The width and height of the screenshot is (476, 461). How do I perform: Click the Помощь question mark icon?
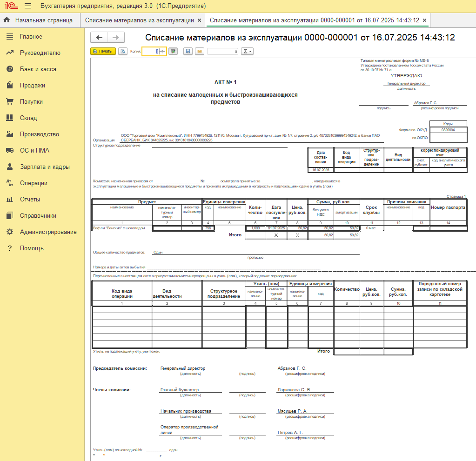pos(10,248)
